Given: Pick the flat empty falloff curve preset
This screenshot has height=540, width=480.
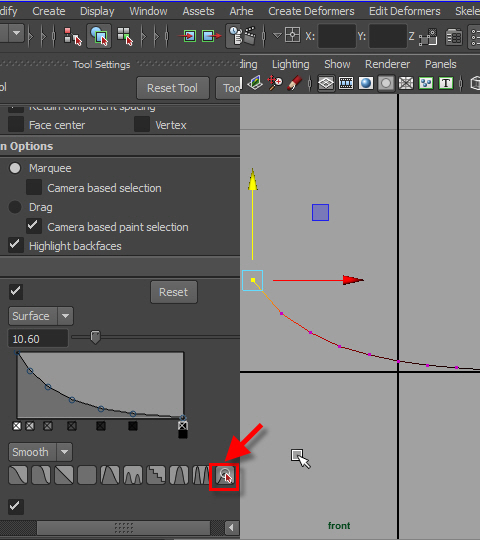Looking at the screenshot, I should coord(87,475).
